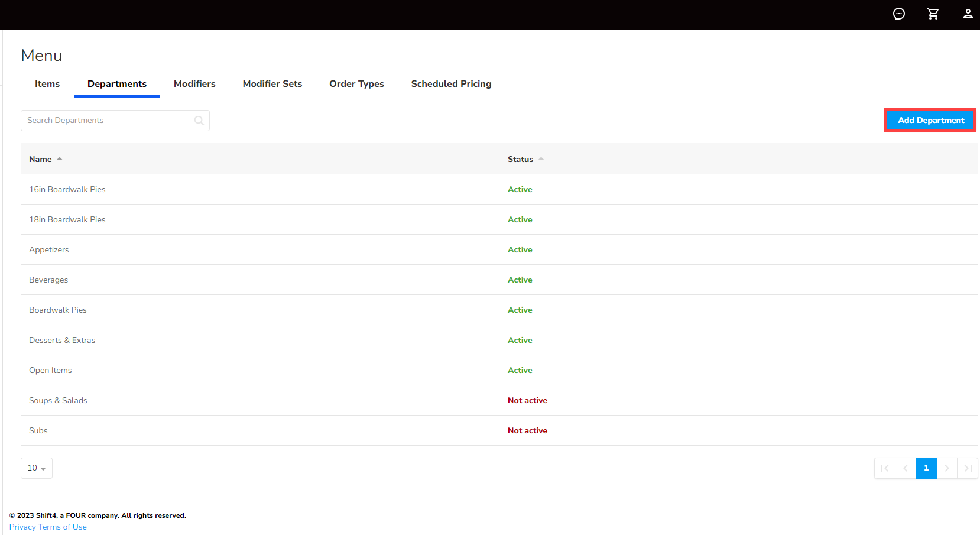The width and height of the screenshot is (980, 535).
Task: Select page 1 in pagination
Action: point(926,468)
